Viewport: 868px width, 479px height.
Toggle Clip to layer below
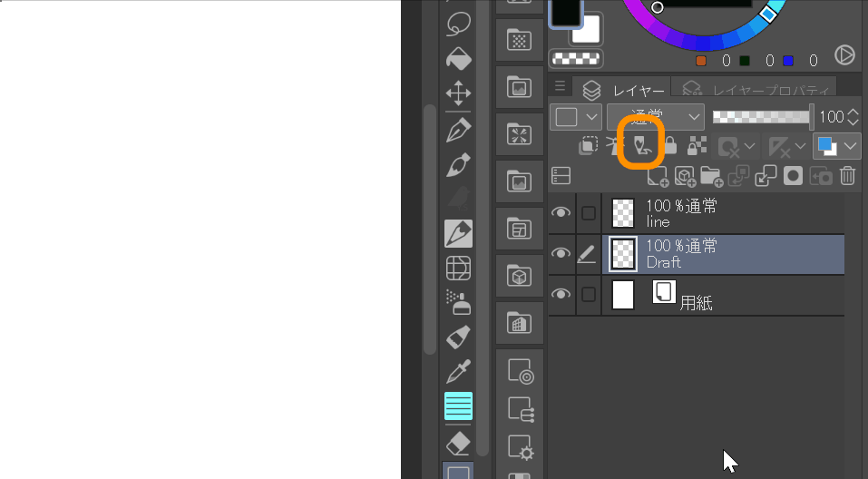[x=588, y=146]
